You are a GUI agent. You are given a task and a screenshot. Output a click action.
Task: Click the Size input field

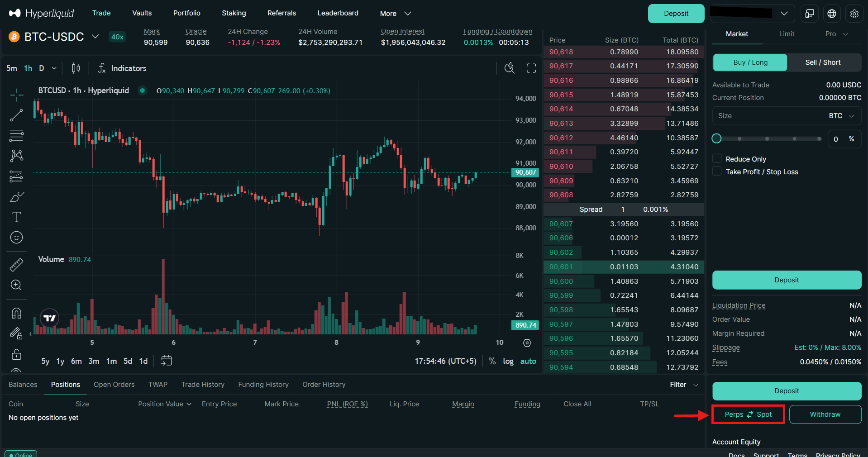pyautogui.click(x=769, y=116)
